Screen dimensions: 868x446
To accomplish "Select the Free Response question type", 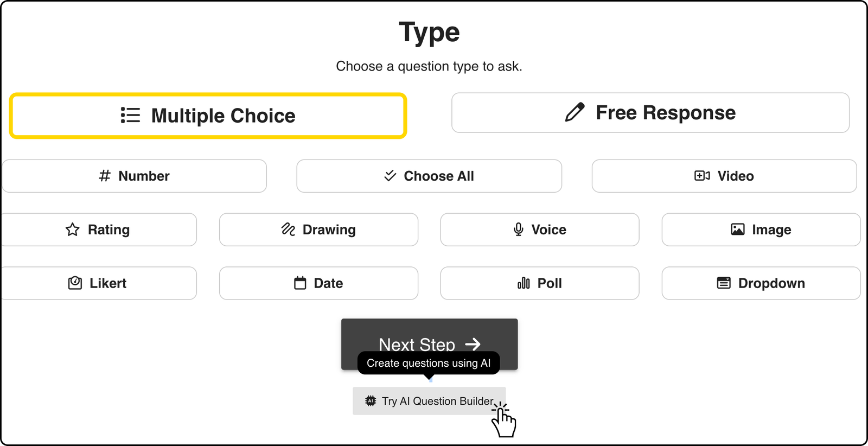I will (650, 113).
